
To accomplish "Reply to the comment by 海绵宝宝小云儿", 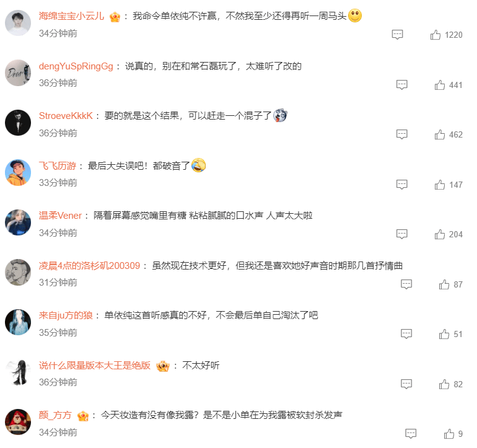I will point(397,35).
